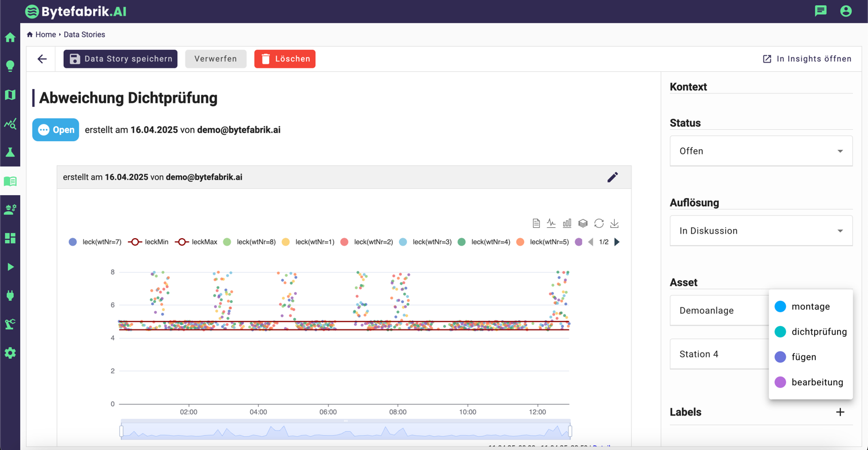Screen dimensions: 868x450
Task: Expand the Auflösung dropdown In Diskussion
Action: pyautogui.click(x=761, y=231)
